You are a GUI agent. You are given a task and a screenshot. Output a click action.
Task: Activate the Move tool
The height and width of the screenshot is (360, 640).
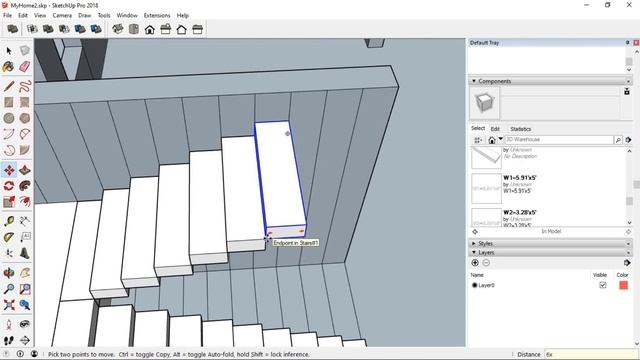9,170
